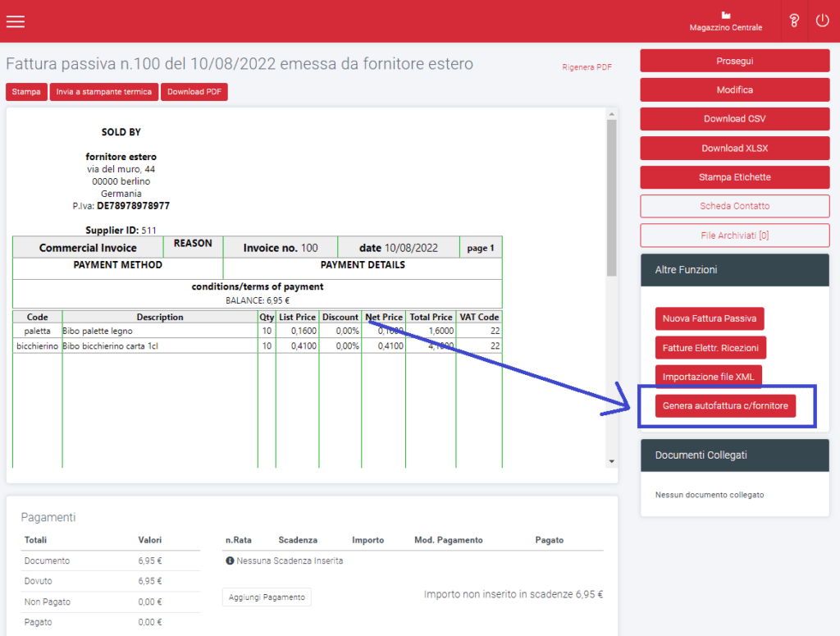The height and width of the screenshot is (636, 840).
Task: Click 'Bibo palette legno' description
Action: click(98, 331)
